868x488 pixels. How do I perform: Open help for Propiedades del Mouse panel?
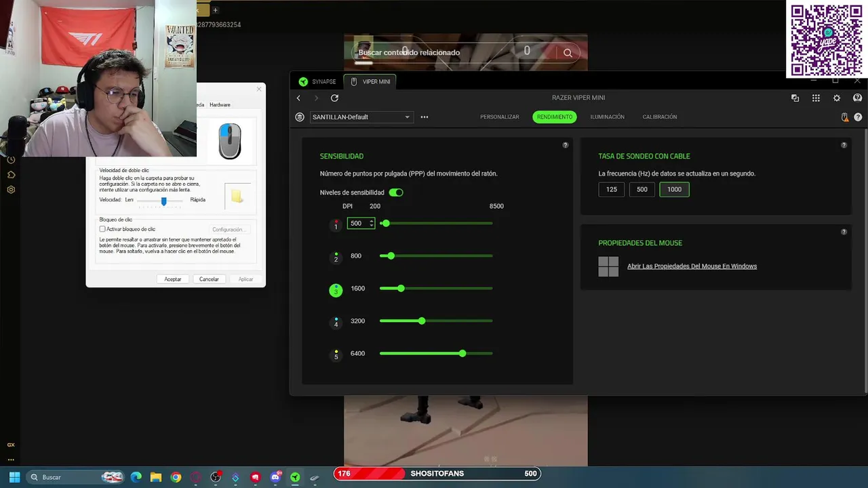pos(844,232)
